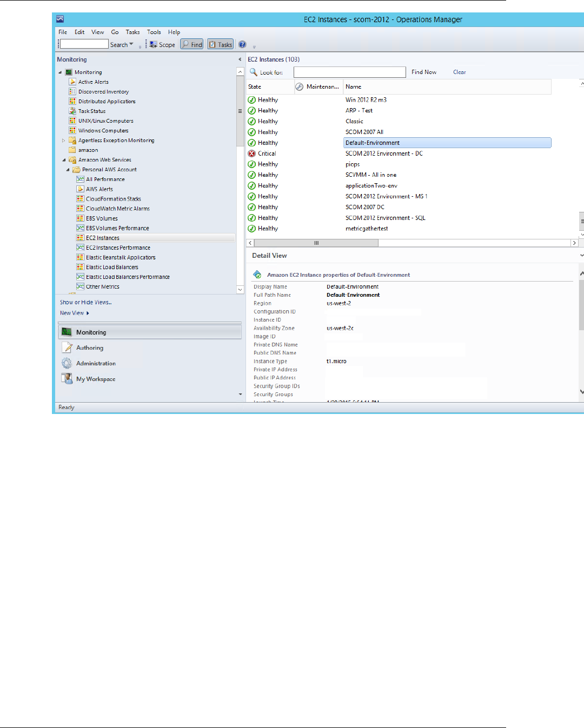The image size is (584, 728).
Task: Click Clear button in search bar
Action: [x=460, y=72]
